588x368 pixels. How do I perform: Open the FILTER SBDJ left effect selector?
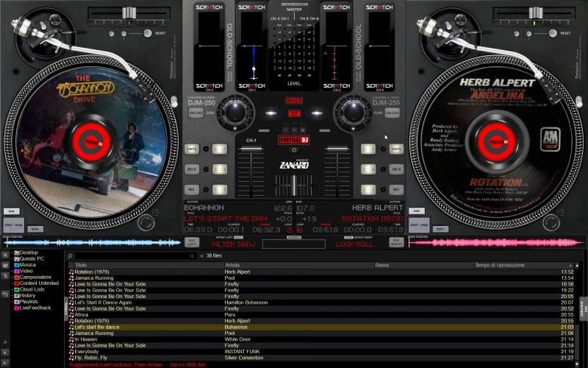pos(234,244)
